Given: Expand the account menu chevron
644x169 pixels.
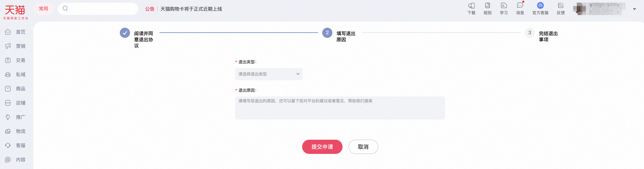Looking at the screenshot, I should (634, 9).
